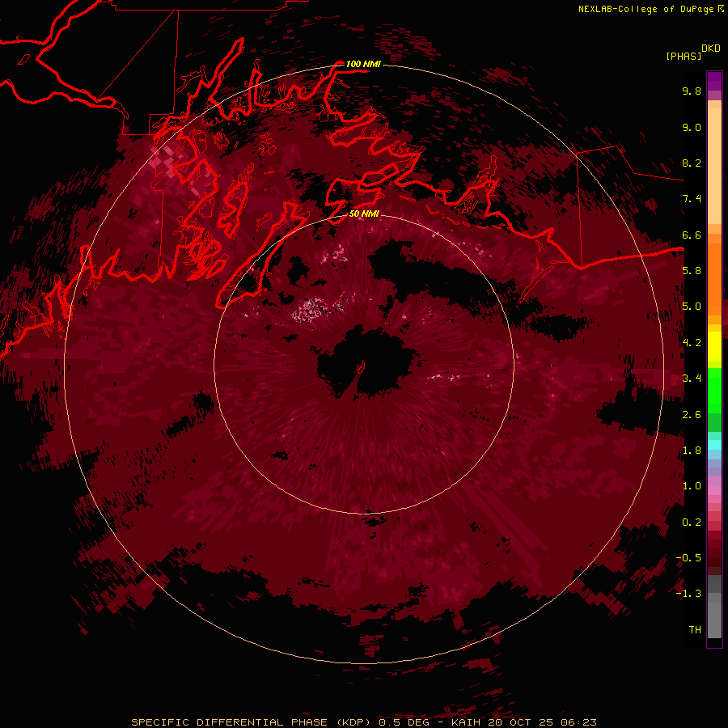Click the purple top segment of color bar
Screen dimensions: 728x728
tap(714, 81)
